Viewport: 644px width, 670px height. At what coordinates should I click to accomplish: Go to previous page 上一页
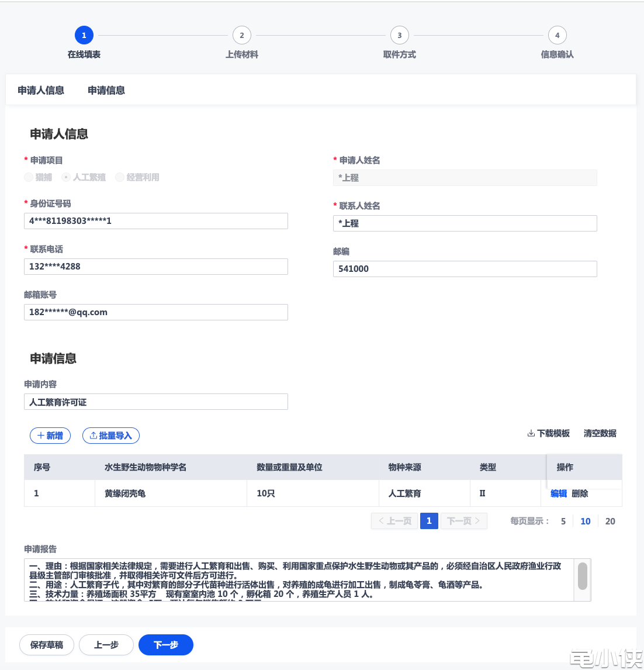click(x=394, y=521)
